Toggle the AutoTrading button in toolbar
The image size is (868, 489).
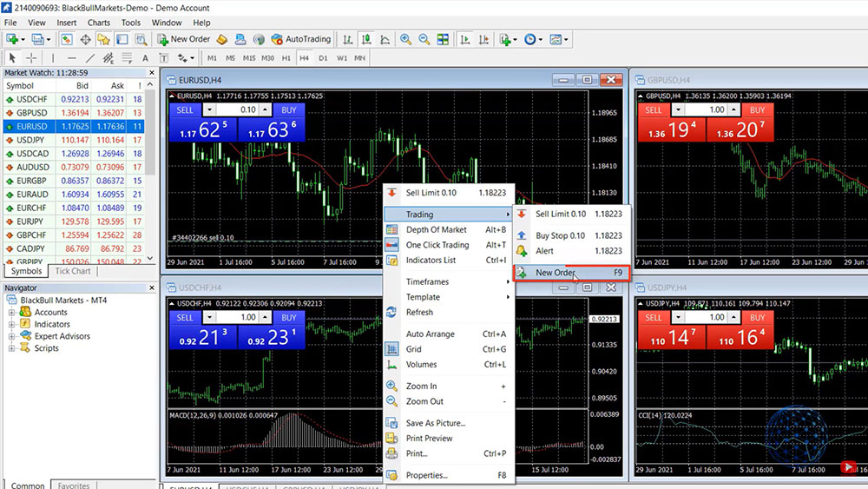tap(301, 39)
